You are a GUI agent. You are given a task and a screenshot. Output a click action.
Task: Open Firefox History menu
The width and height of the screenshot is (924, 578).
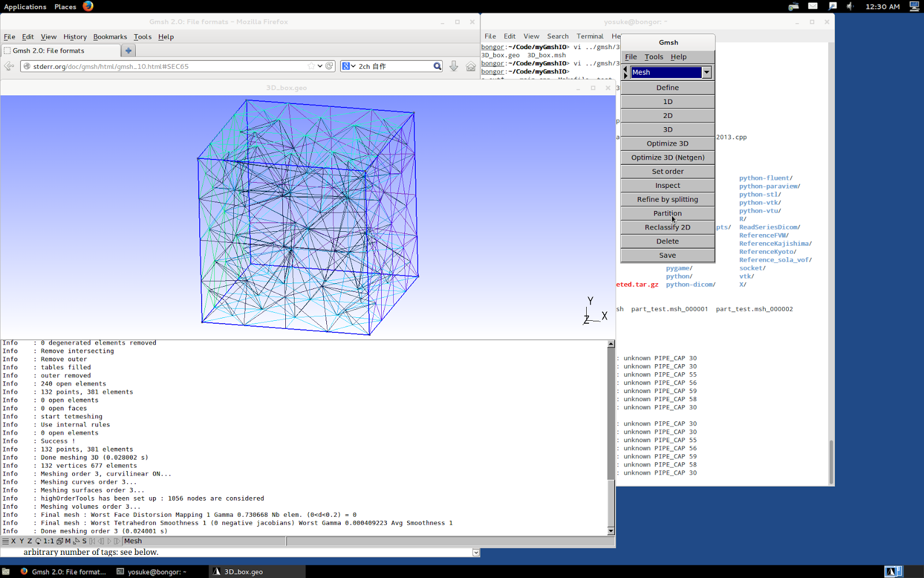(x=75, y=36)
